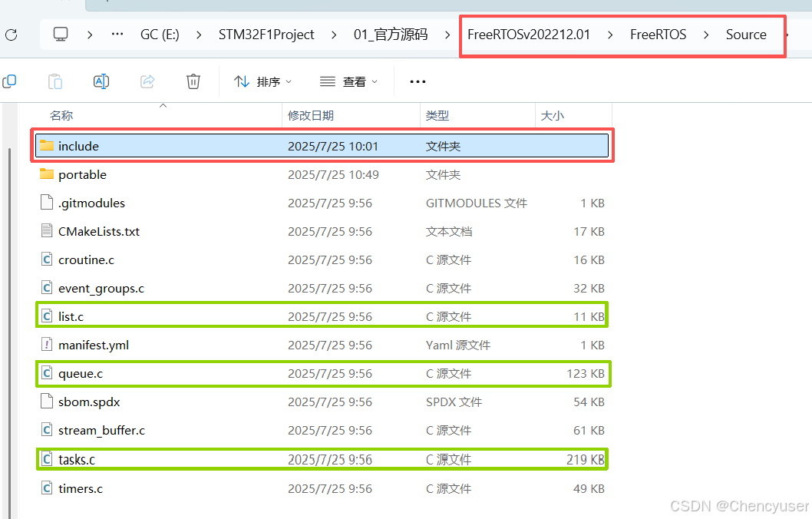The width and height of the screenshot is (812, 519).
Task: Click the paste clipboard icon in the toolbar
Action: (55, 81)
